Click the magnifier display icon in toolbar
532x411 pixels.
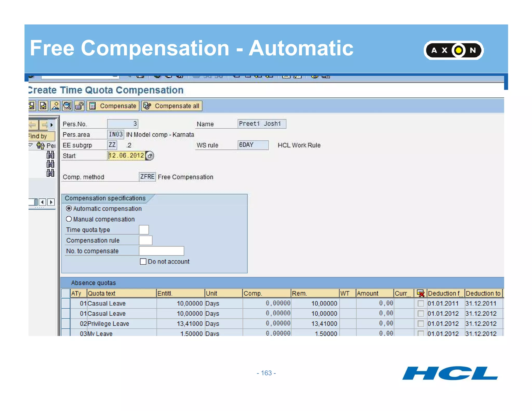click(x=67, y=106)
